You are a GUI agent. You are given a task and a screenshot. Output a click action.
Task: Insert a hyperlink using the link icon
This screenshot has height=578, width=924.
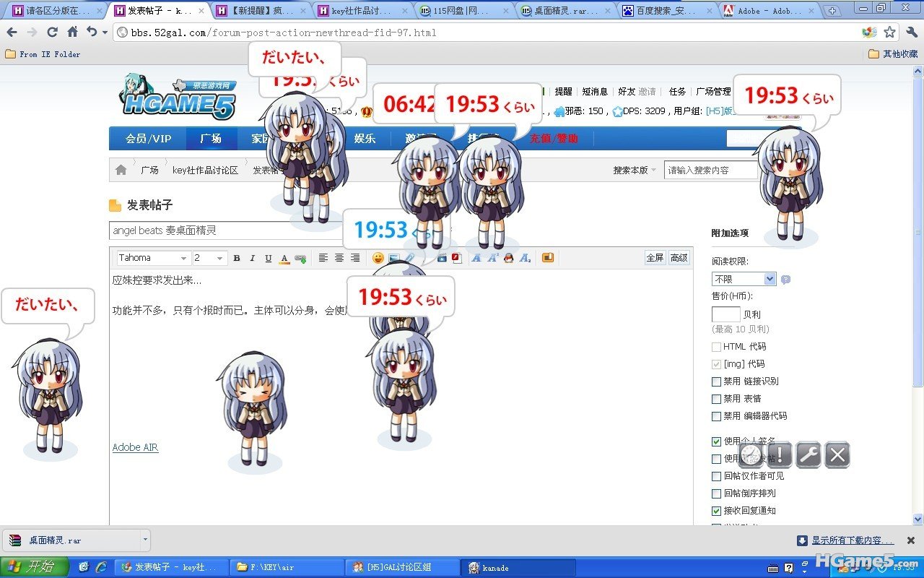300,258
